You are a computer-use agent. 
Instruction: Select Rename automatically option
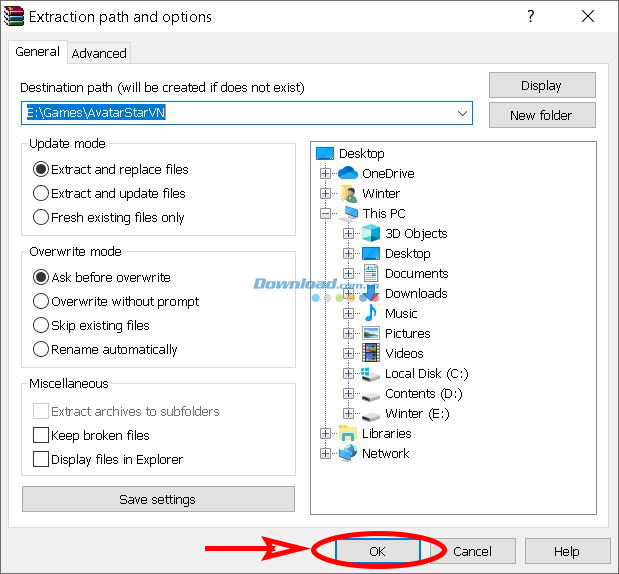[x=105, y=350]
